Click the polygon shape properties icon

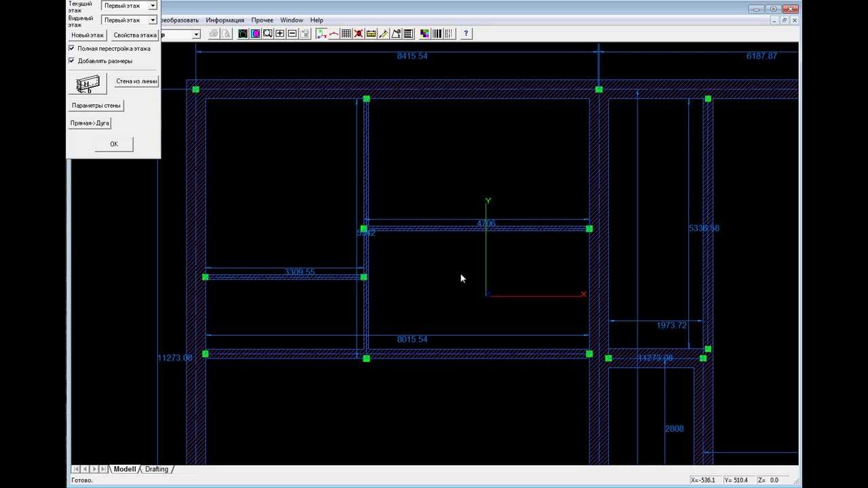(396, 34)
